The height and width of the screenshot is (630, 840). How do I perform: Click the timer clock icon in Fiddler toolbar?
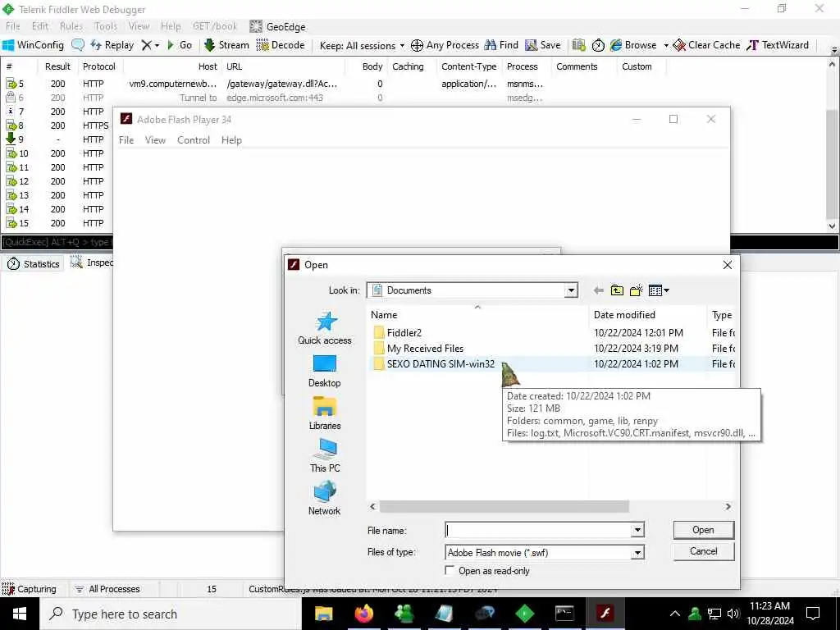(x=598, y=45)
